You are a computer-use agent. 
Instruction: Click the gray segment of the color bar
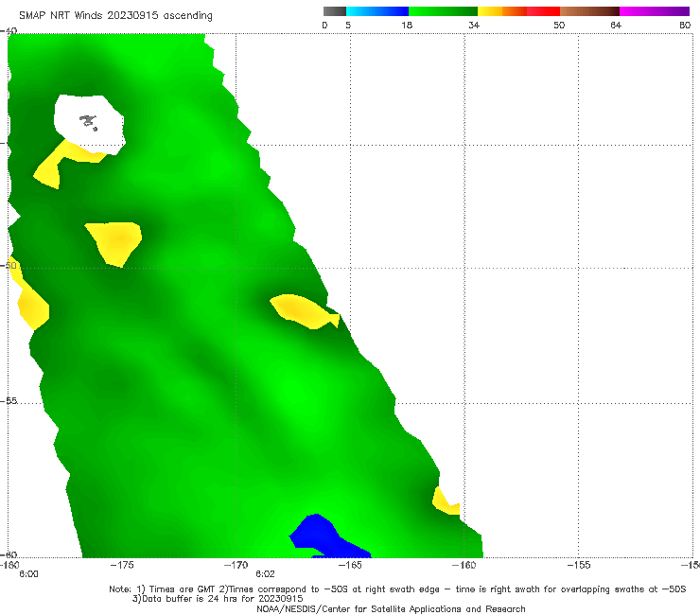coord(334,11)
